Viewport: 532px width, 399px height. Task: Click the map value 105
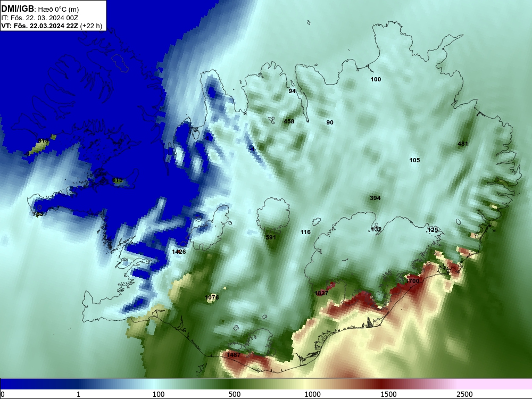tap(414, 160)
